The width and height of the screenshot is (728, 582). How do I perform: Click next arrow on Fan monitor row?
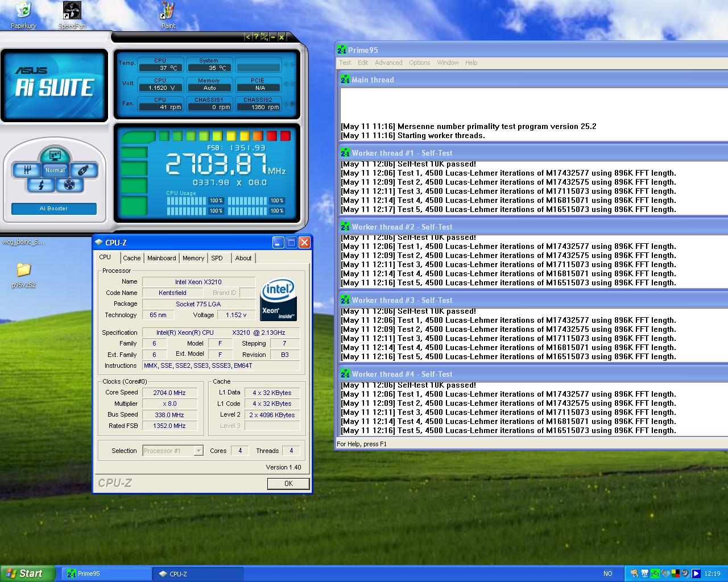[x=292, y=103]
